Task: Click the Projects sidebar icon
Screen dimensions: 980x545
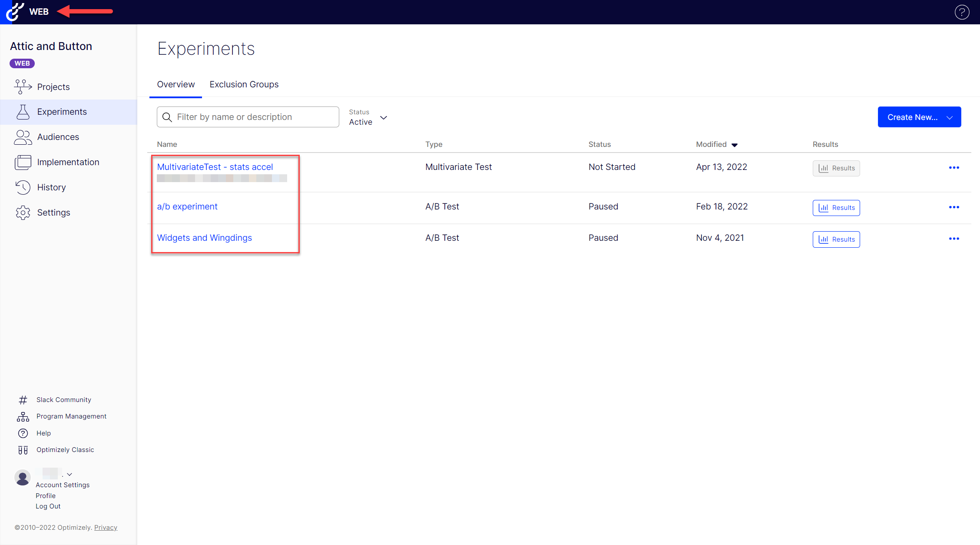Action: (23, 87)
